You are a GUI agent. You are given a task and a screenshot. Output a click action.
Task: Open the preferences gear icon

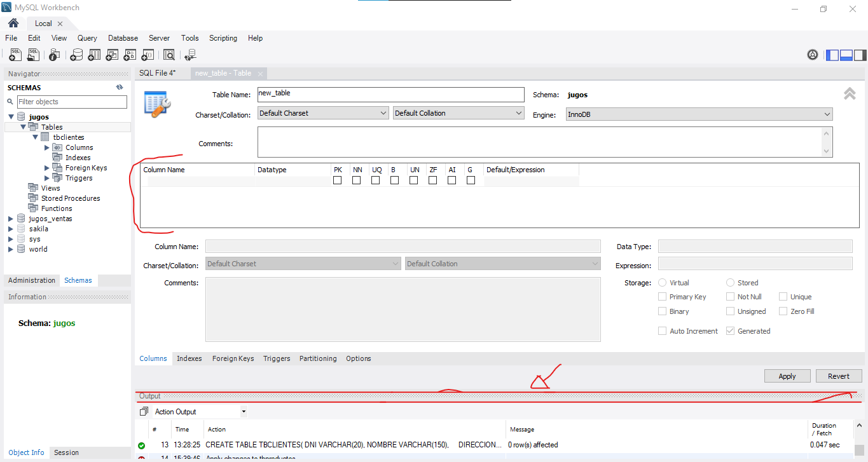tap(813, 55)
